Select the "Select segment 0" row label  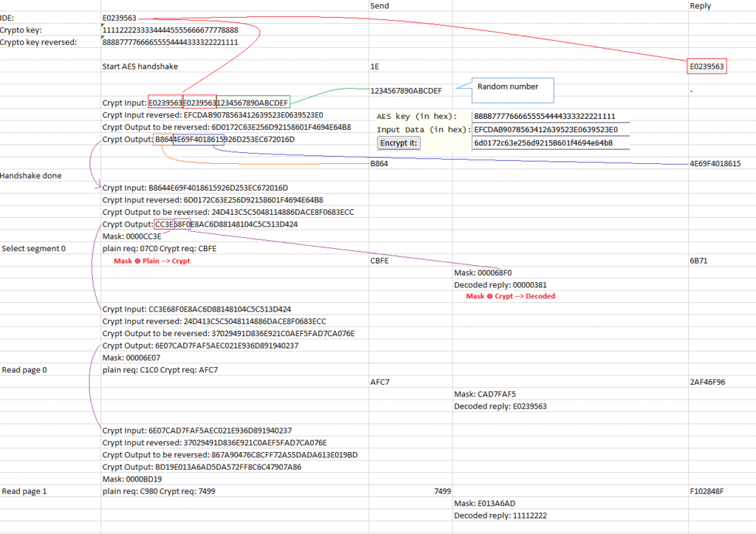(34, 248)
